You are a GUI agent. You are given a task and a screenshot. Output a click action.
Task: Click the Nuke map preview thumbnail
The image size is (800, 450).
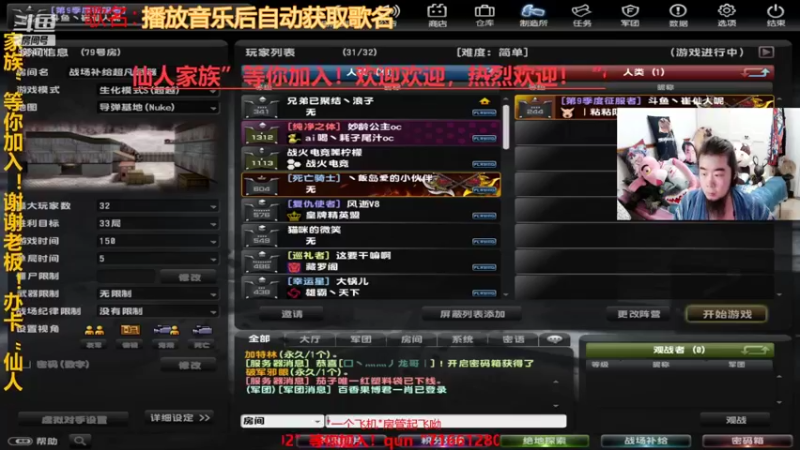coord(120,156)
